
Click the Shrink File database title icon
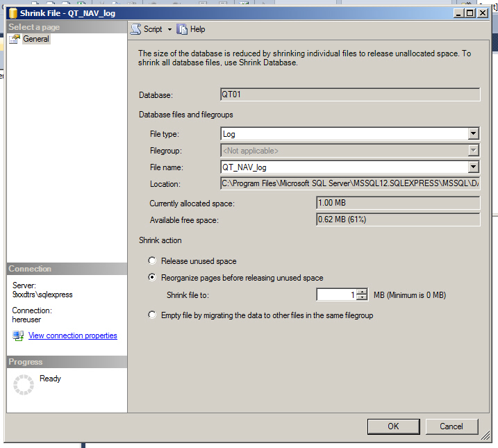coord(14,13)
